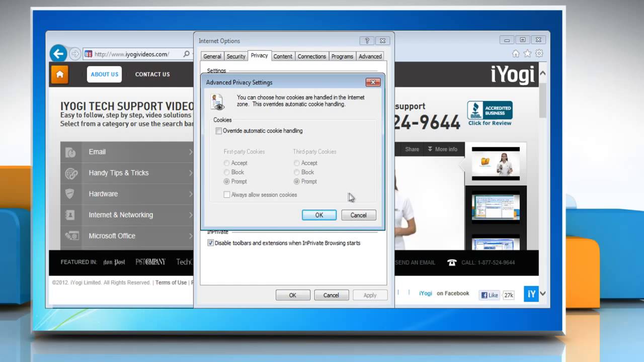Select the Privacy tab

tap(259, 56)
